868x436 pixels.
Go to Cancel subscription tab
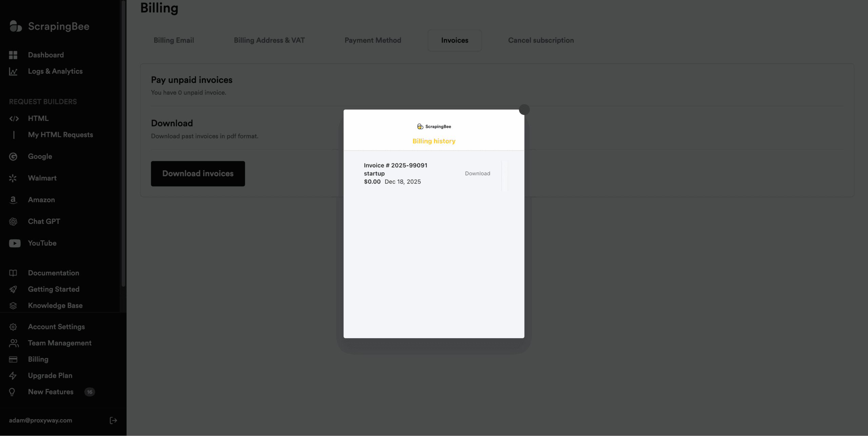coord(541,40)
